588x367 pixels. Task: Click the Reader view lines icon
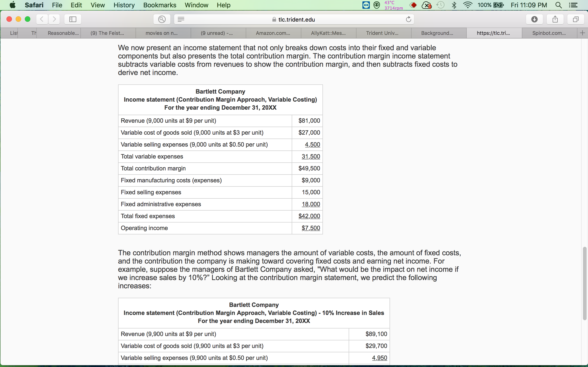181,19
